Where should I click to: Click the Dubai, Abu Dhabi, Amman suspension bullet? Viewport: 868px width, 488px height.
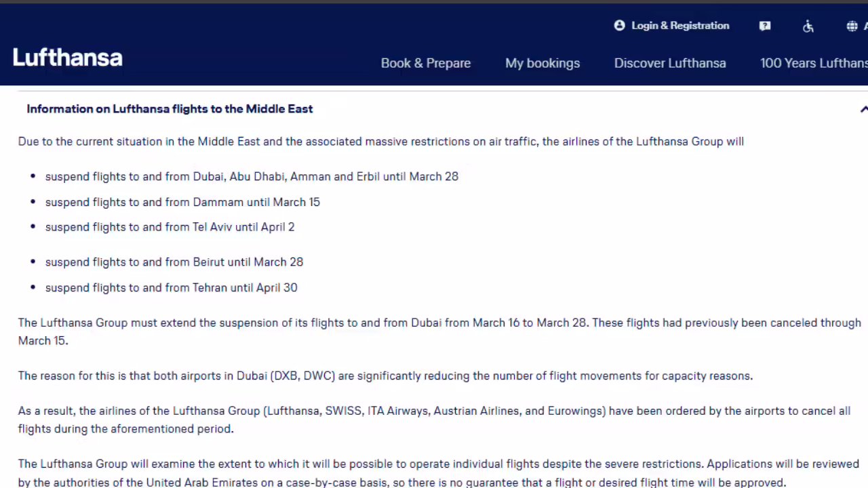252,176
